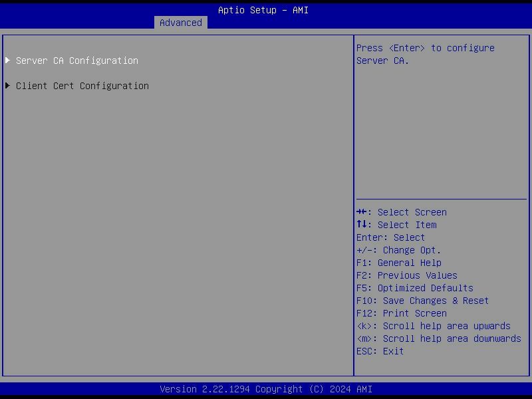Click the "Enter: Select" hint

point(390,237)
